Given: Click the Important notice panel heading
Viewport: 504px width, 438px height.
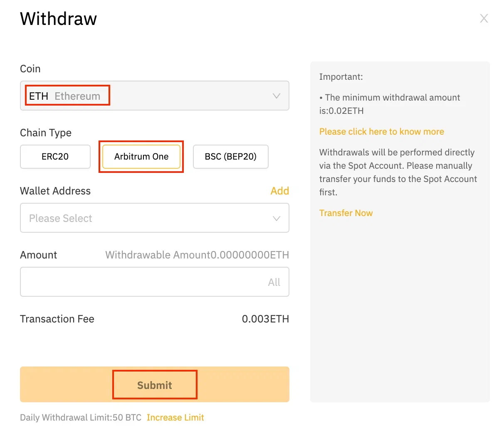Looking at the screenshot, I should click(341, 76).
